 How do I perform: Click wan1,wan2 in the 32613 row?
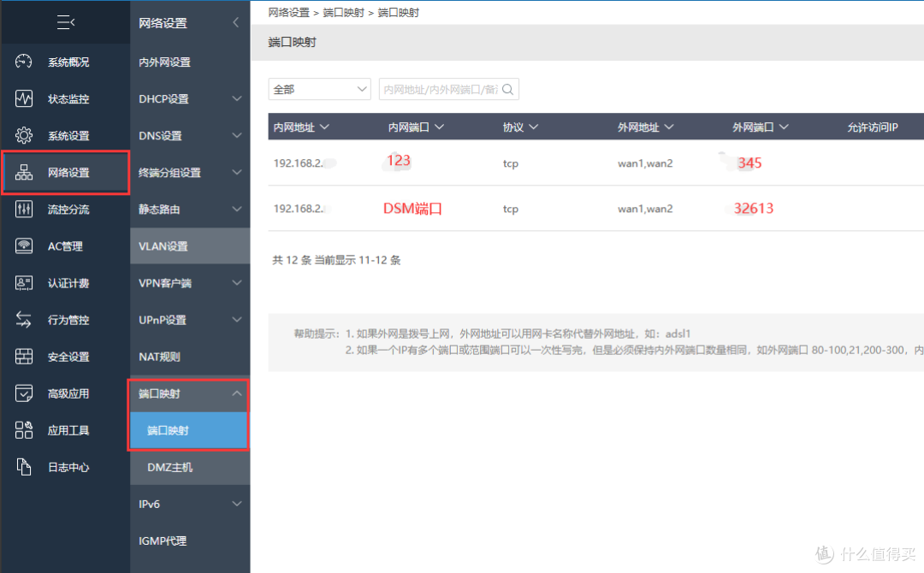pyautogui.click(x=645, y=209)
